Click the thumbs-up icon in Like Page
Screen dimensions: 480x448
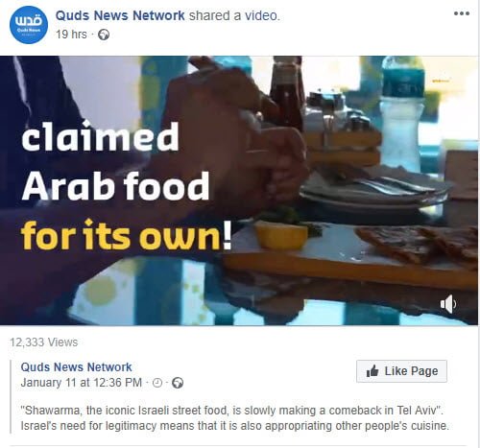[x=372, y=371]
